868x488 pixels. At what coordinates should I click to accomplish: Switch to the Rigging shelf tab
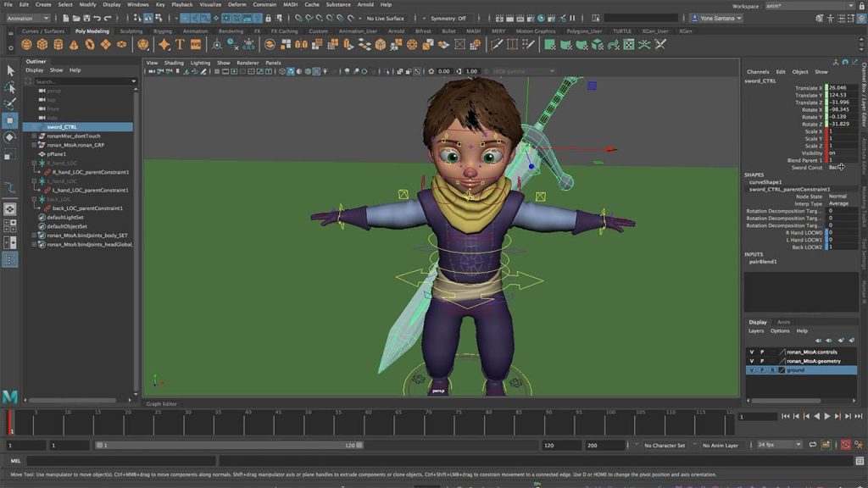coord(162,31)
